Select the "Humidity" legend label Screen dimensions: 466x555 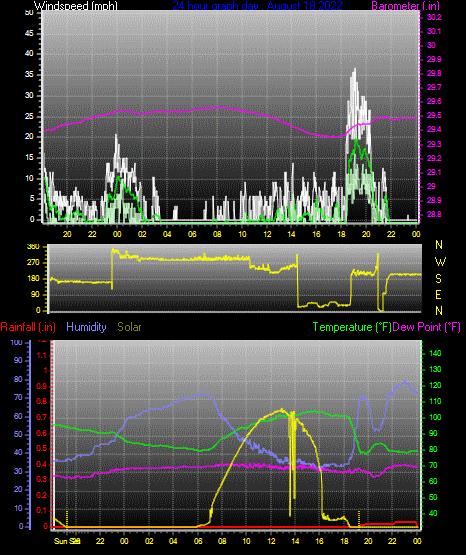click(86, 327)
